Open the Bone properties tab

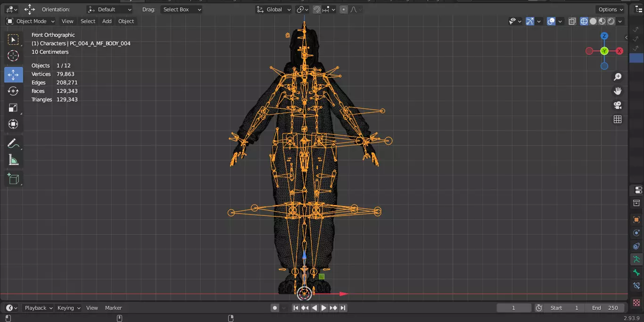pos(636,272)
